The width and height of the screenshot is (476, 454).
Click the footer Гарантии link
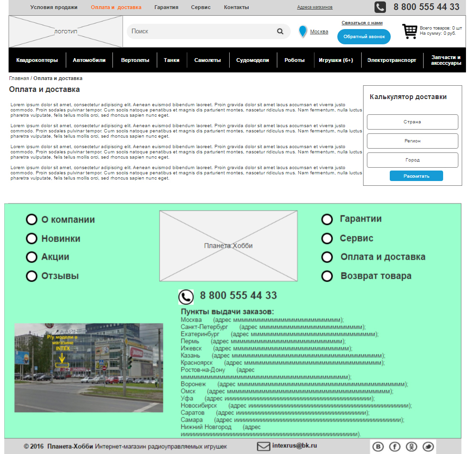click(361, 219)
